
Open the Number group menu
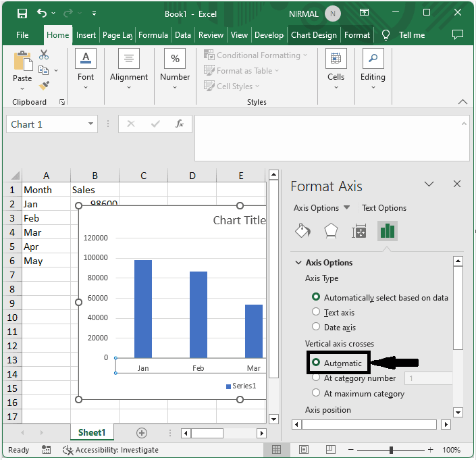[x=175, y=69]
